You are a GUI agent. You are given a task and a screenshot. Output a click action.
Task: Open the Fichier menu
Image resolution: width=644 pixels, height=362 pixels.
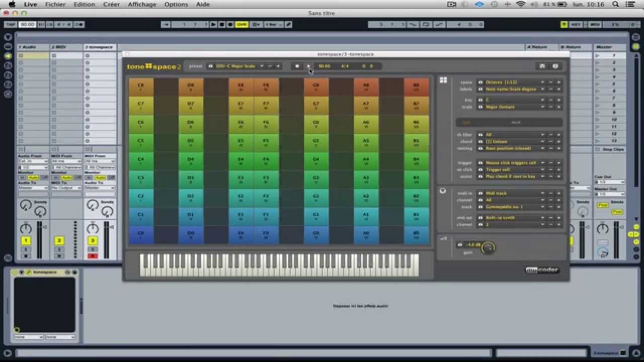55,4
